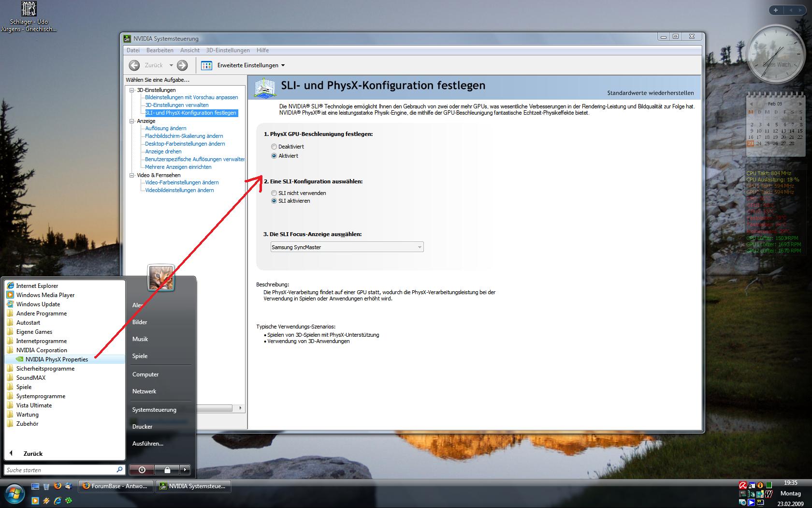This screenshot has height=508, width=812.
Task: Open 3D-Einstellungen verwalten link
Action: point(177,105)
